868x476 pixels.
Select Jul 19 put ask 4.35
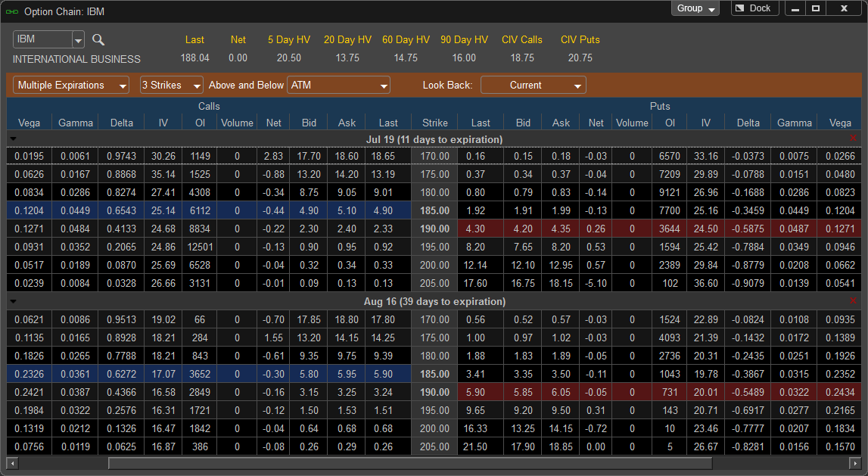tap(561, 229)
